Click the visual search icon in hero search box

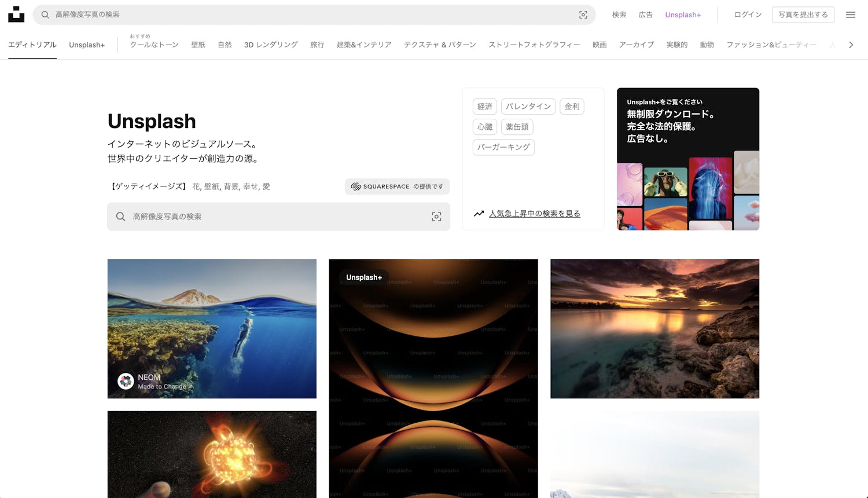pos(436,217)
